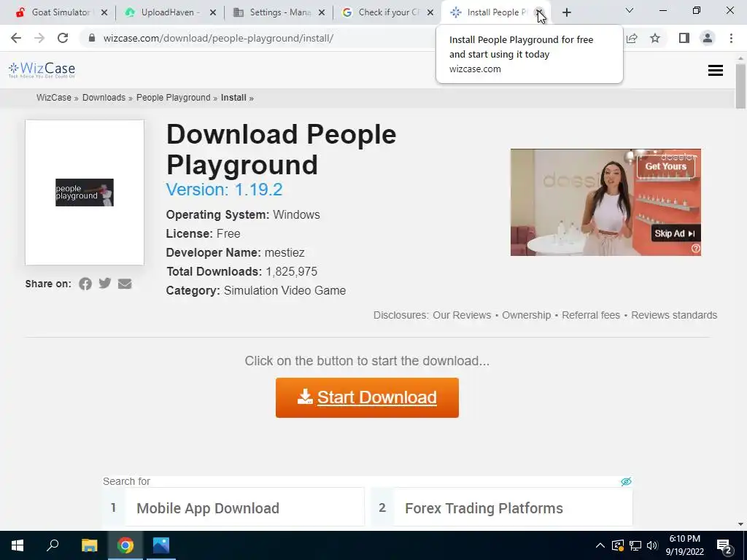Image resolution: width=747 pixels, height=560 pixels.
Task: Open the WizCase hamburger menu
Action: tap(715, 71)
